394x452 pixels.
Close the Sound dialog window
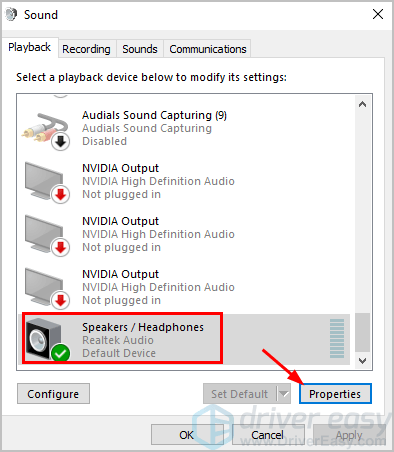pos(378,14)
